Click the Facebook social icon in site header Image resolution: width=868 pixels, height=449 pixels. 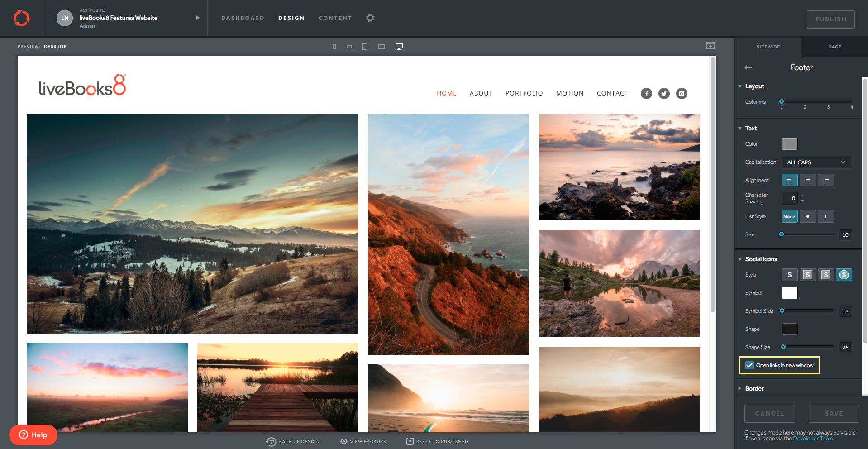[646, 94]
